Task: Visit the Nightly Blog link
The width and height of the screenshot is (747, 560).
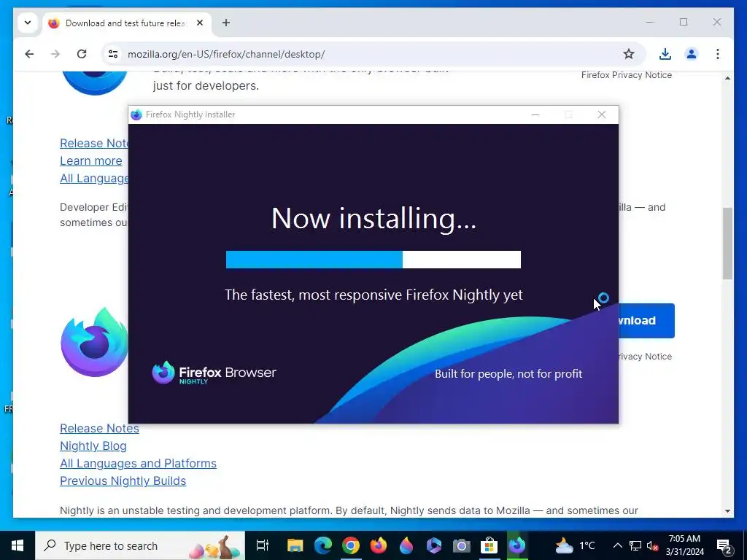Action: pos(93,446)
